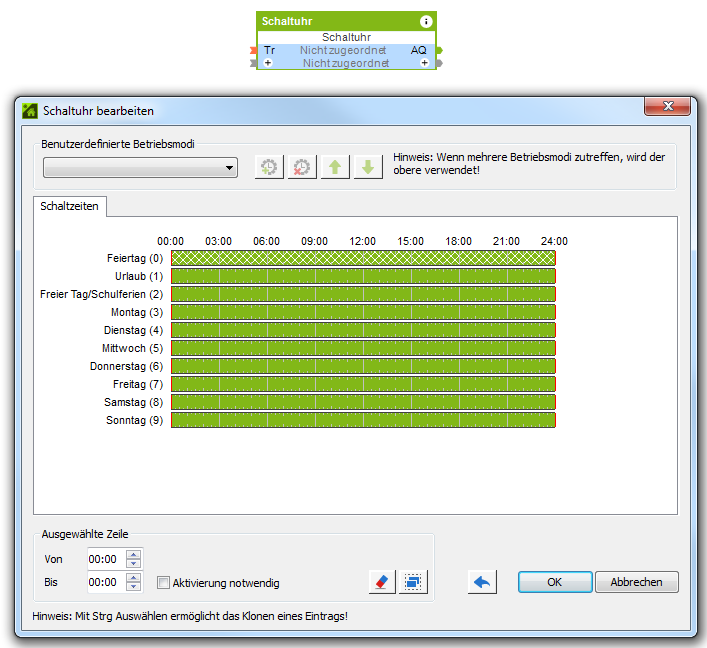Click the Freier Tag/Schulferien (2) schedule bar
Viewport: 707px width, 648px height.
click(x=363, y=294)
